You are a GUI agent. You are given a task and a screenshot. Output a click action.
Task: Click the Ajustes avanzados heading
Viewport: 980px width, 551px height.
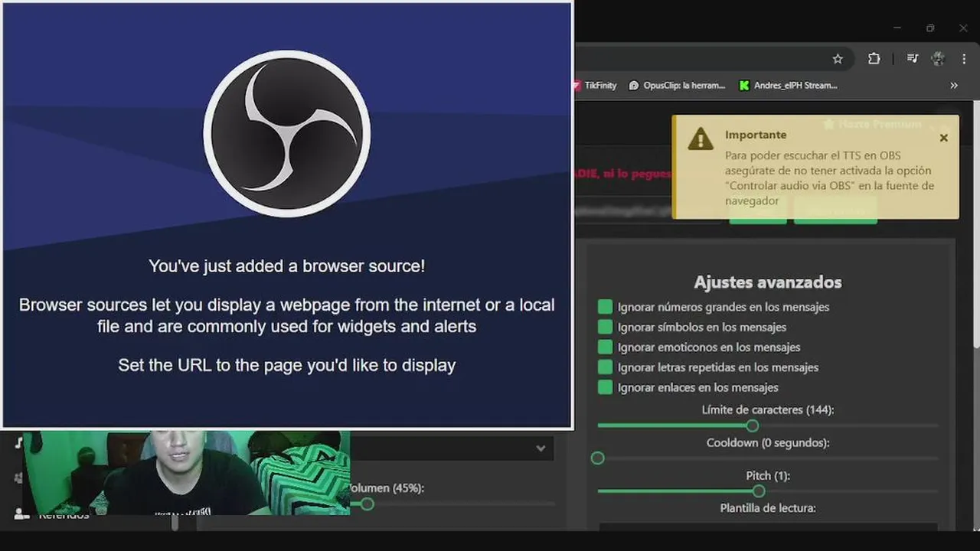click(x=768, y=282)
